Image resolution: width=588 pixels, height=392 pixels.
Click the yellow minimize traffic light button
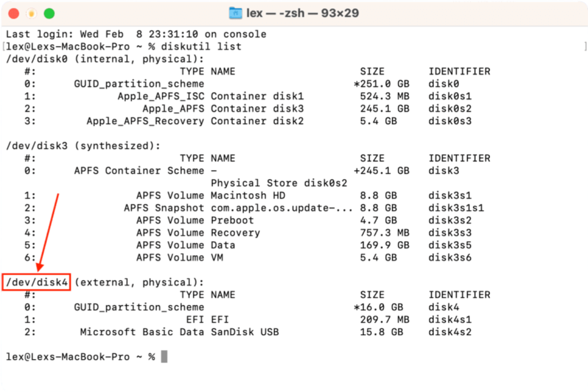[x=31, y=12]
